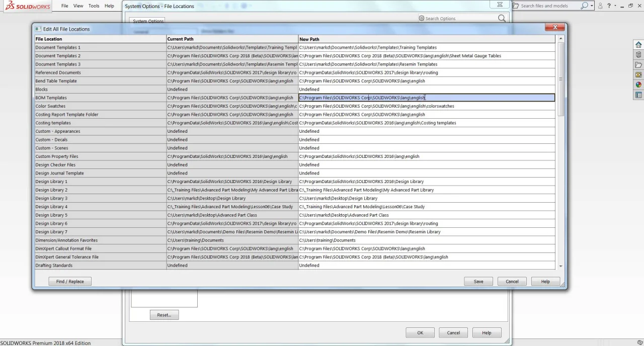Click the user login icon
The height and width of the screenshot is (346, 644).
click(600, 6)
